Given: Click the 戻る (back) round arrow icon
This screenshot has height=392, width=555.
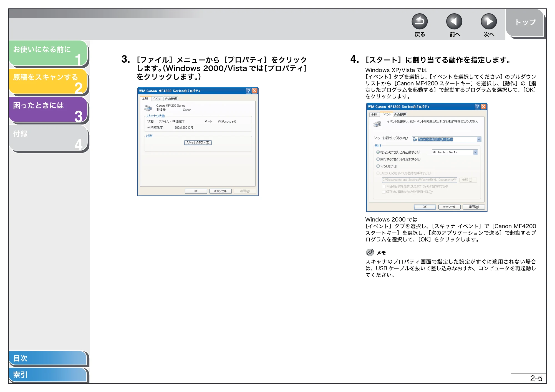Looking at the screenshot, I should pos(419,21).
